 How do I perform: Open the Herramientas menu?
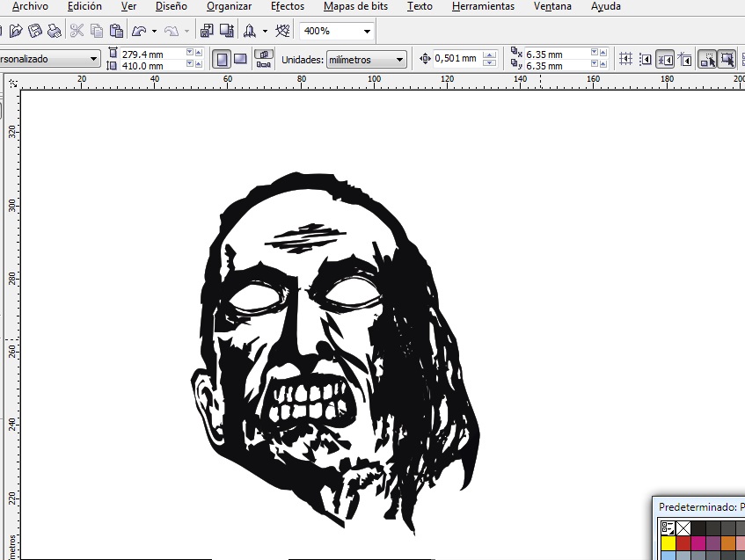pos(483,6)
